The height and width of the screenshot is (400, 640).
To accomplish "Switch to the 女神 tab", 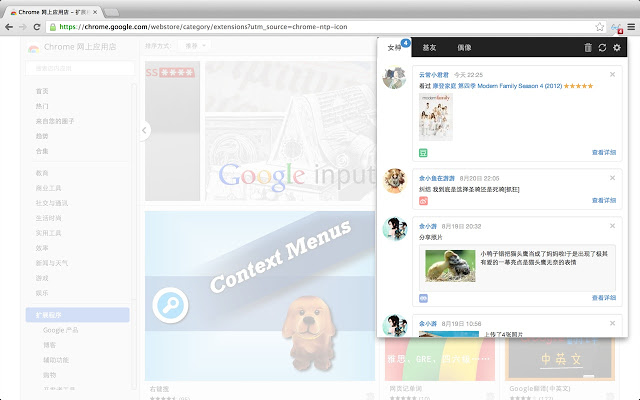I will pyautogui.click(x=394, y=48).
